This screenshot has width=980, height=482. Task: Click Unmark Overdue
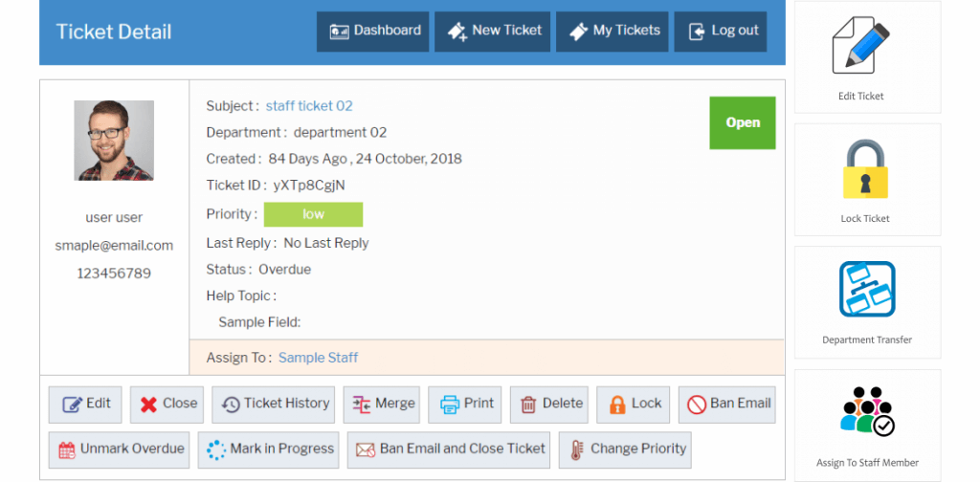[x=119, y=449]
